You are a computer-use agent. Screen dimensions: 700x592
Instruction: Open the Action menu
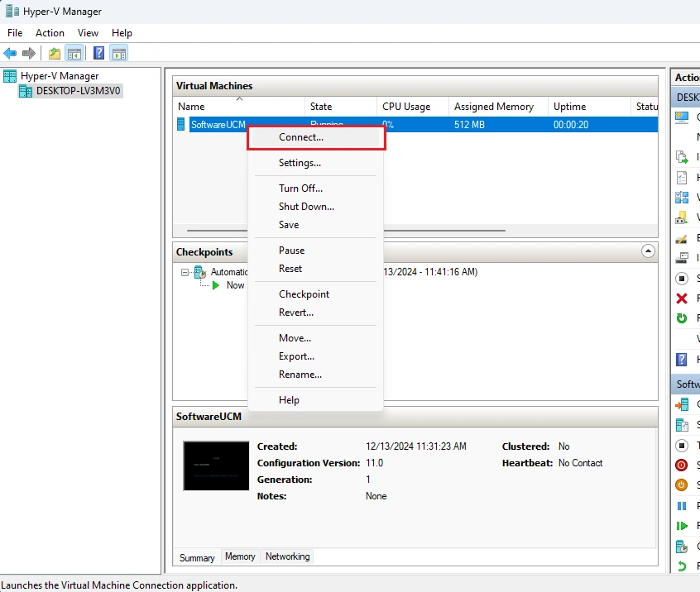click(x=50, y=33)
